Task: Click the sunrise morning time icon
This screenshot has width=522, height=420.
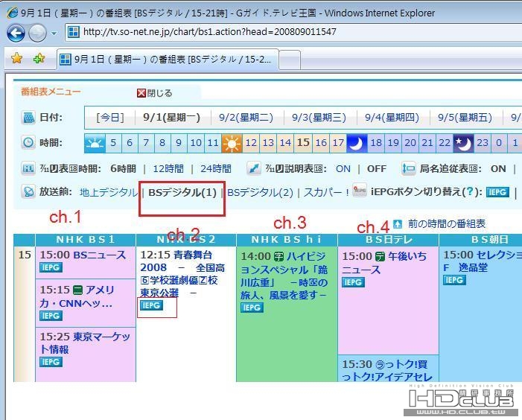Action: coord(95,144)
